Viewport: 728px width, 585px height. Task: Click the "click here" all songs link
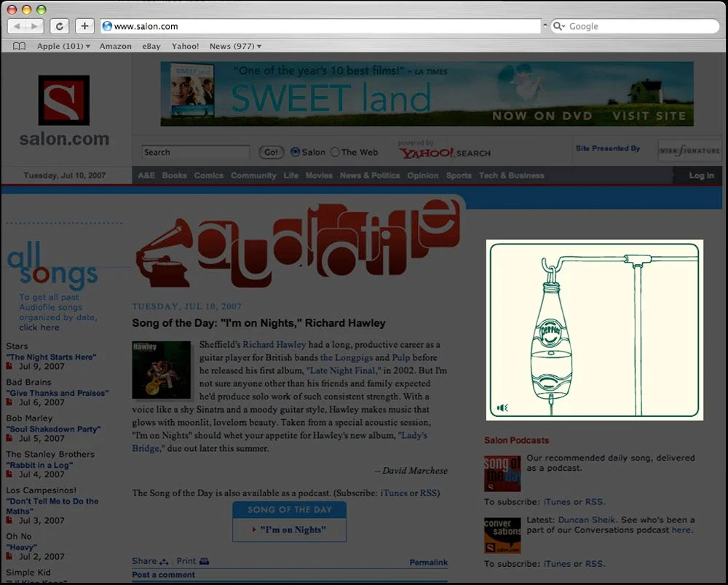(x=39, y=327)
